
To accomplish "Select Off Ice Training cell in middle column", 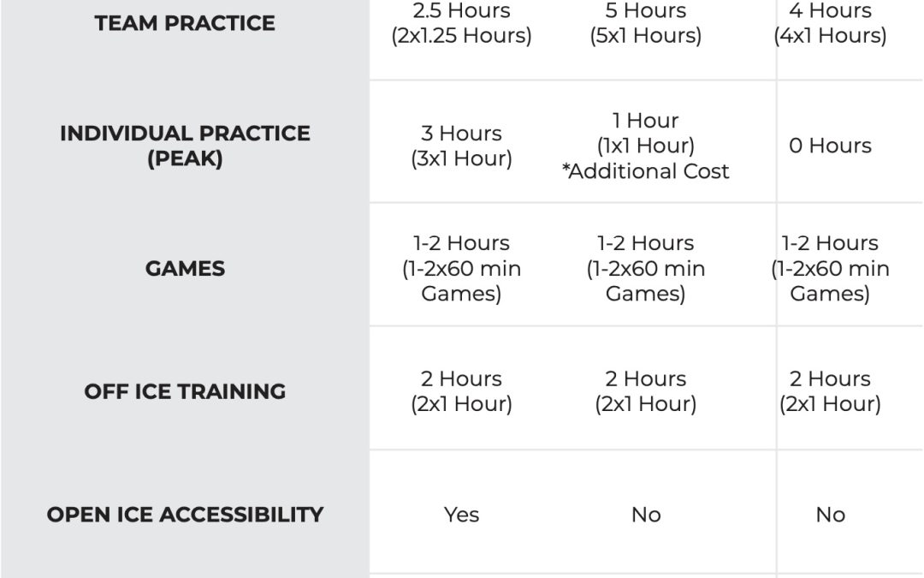I will pos(645,391).
